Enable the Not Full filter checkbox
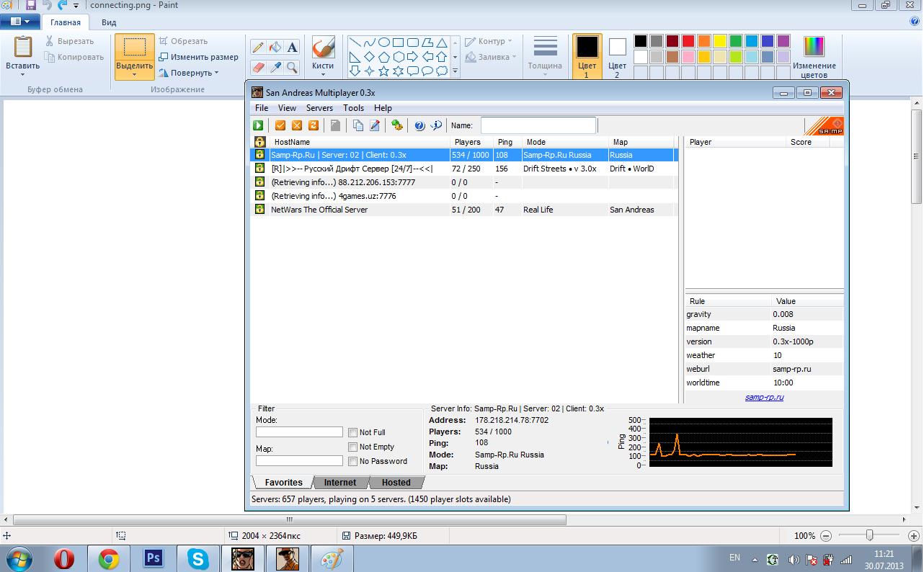Image resolution: width=924 pixels, height=572 pixels. pyautogui.click(x=352, y=432)
